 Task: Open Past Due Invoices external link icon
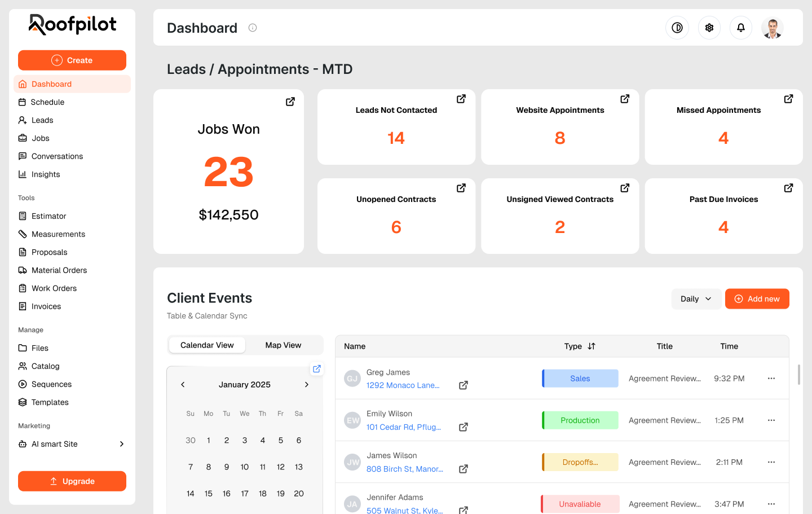click(x=789, y=188)
